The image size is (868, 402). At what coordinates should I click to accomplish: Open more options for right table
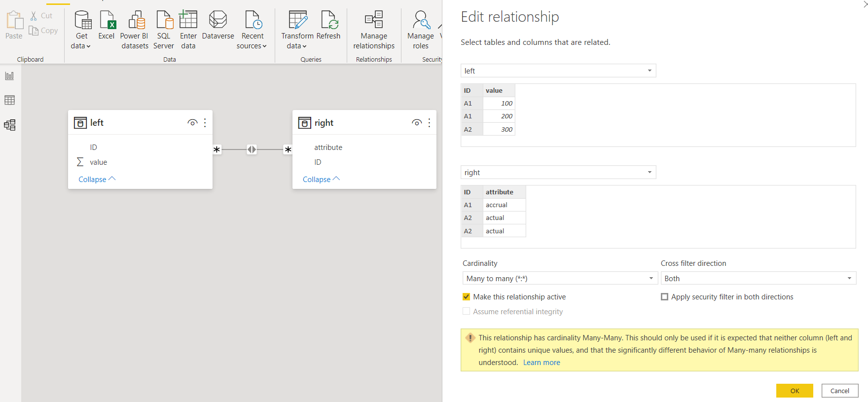point(430,123)
